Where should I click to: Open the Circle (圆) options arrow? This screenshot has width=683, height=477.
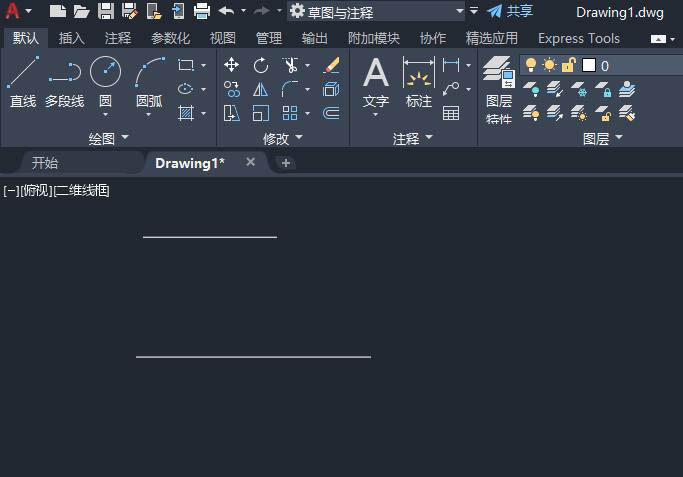click(x=105, y=115)
